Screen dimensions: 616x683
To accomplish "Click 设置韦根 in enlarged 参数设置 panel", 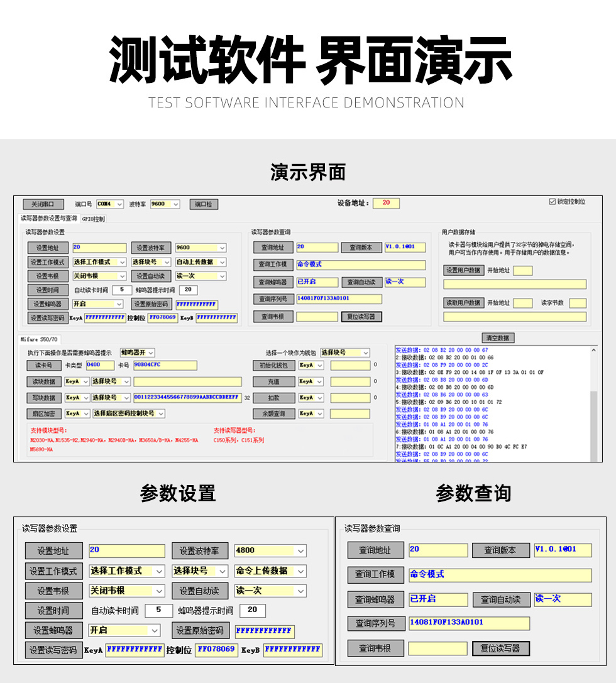I will click(53, 591).
